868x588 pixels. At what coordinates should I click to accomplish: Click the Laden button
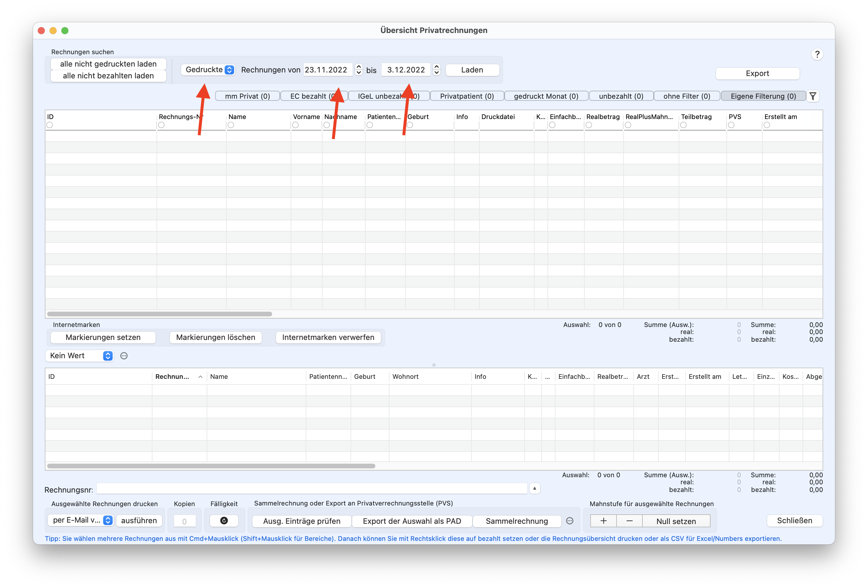point(472,70)
